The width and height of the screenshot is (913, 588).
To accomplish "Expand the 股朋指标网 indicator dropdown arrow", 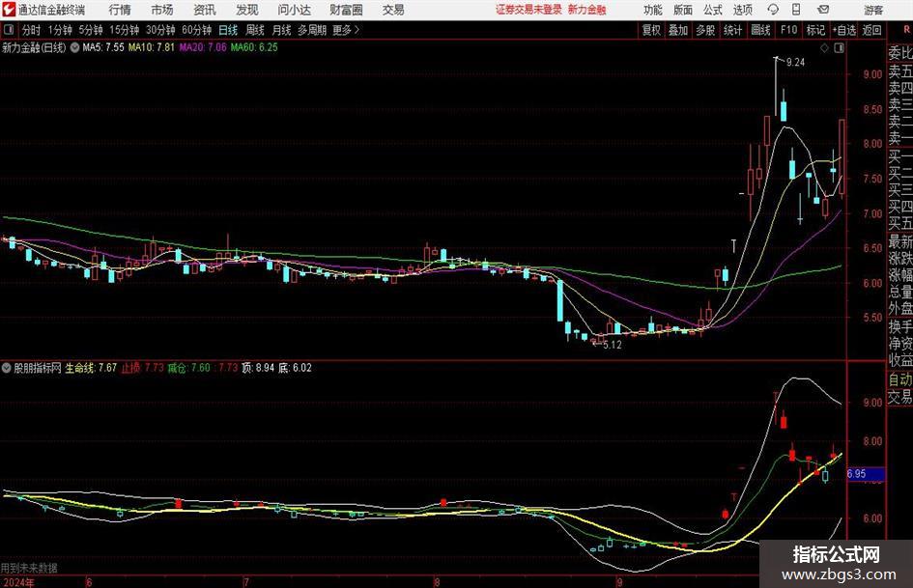I will click(7, 368).
